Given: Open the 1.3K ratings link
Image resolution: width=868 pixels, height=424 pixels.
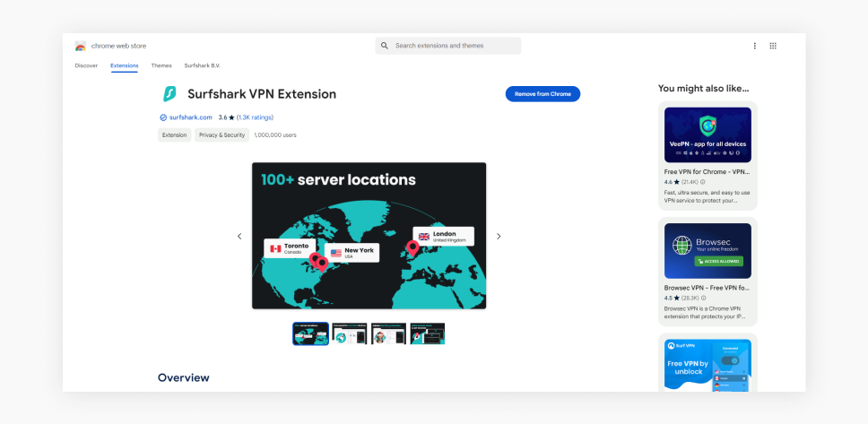Looking at the screenshot, I should click(256, 117).
